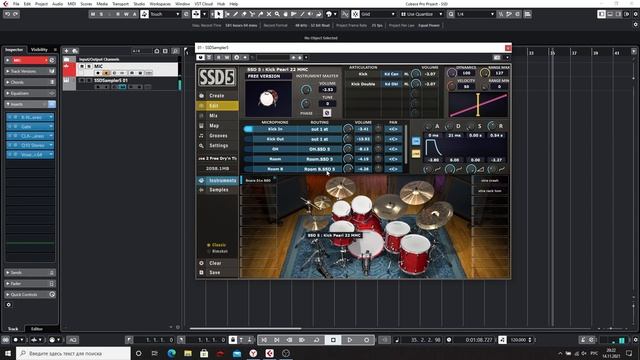Click transport Play button

[x=350, y=340]
